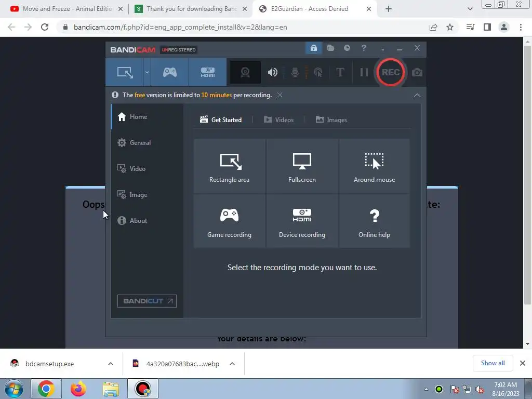Switch to Game recording mode in toolbar
The image size is (532, 399).
click(x=170, y=72)
